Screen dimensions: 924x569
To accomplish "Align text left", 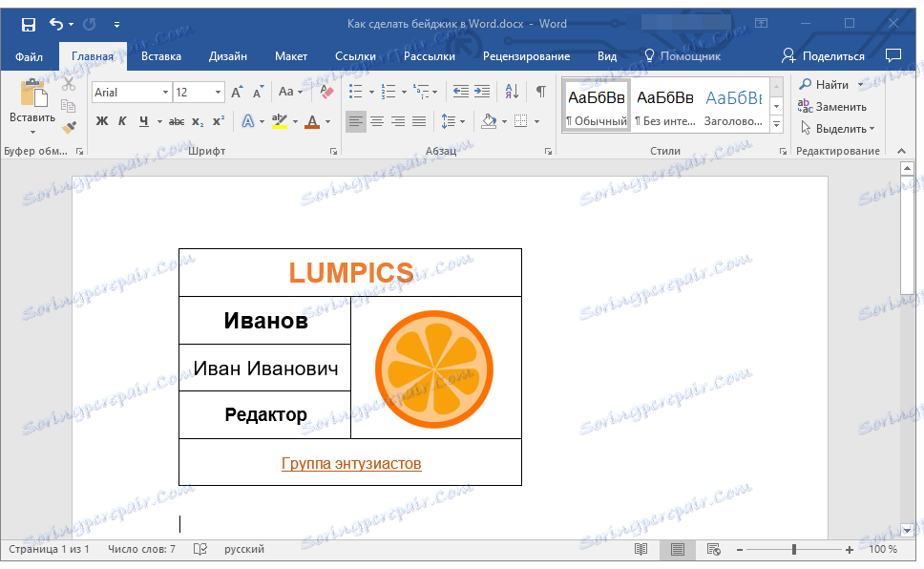I will coord(355,121).
